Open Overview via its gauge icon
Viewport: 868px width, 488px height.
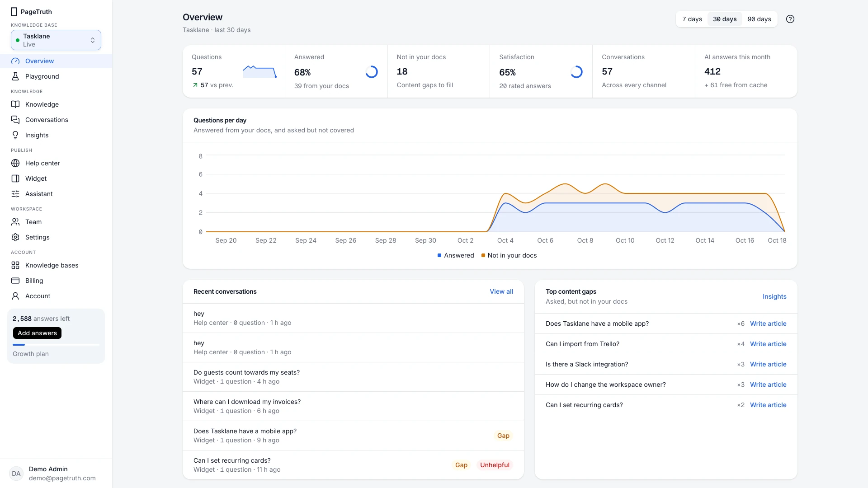(x=15, y=61)
